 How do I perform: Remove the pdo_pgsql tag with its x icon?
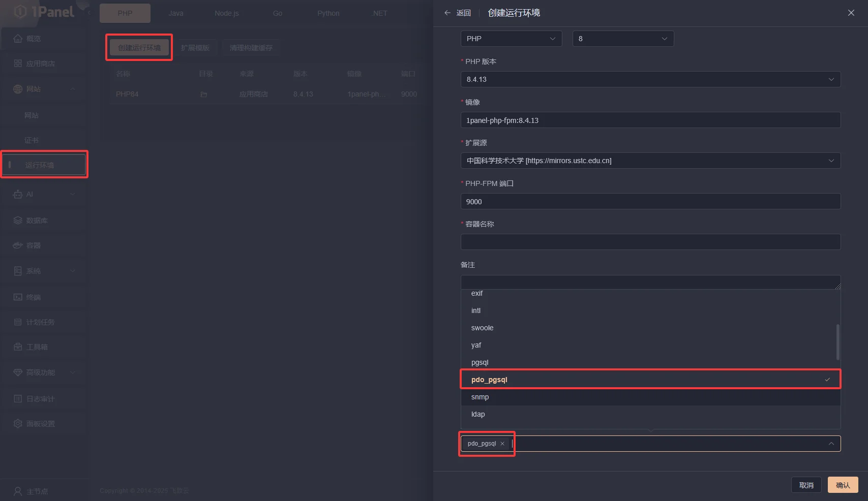click(502, 444)
